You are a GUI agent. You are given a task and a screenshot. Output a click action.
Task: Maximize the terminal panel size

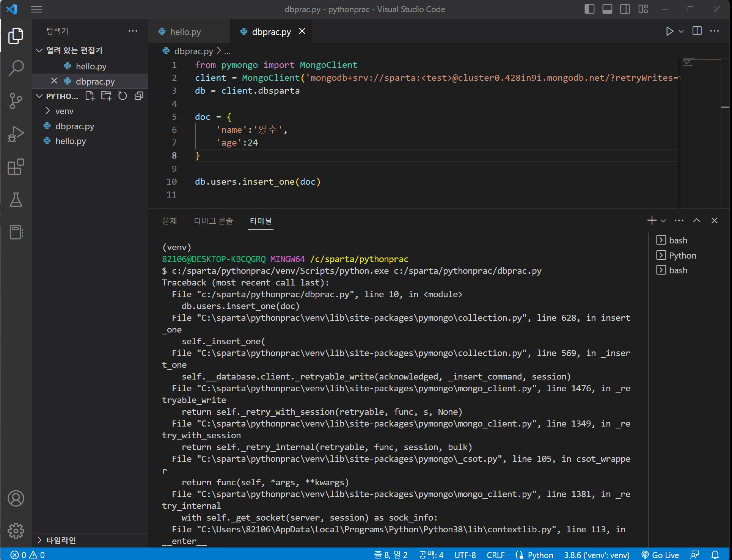click(697, 220)
